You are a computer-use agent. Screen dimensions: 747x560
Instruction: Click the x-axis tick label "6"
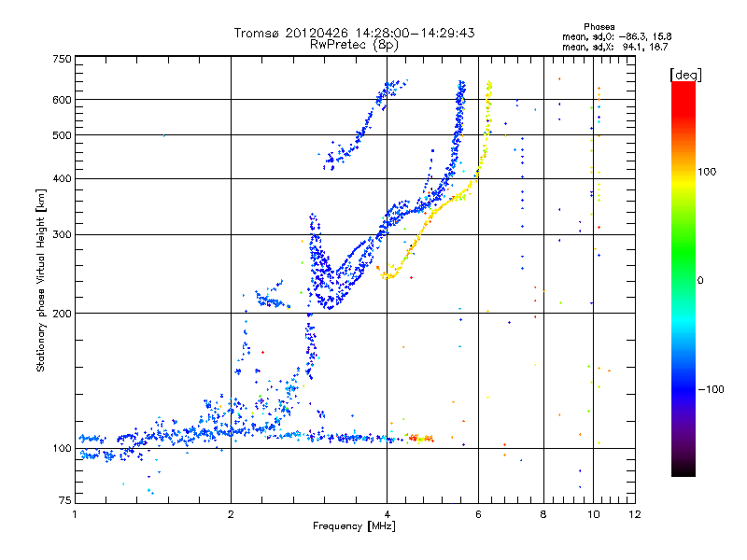pyautogui.click(x=478, y=514)
